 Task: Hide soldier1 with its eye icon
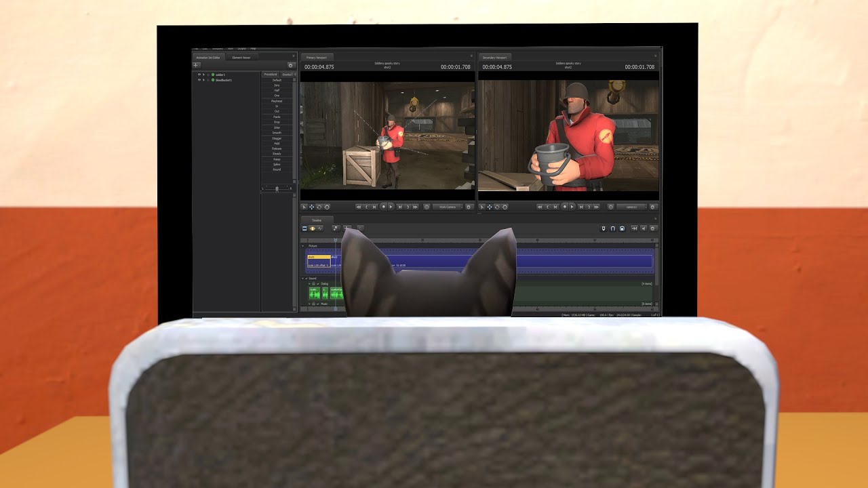tap(199, 75)
